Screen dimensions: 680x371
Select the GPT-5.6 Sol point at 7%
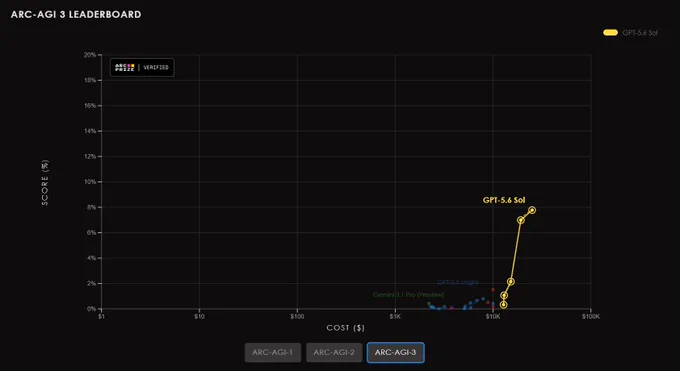(520, 220)
